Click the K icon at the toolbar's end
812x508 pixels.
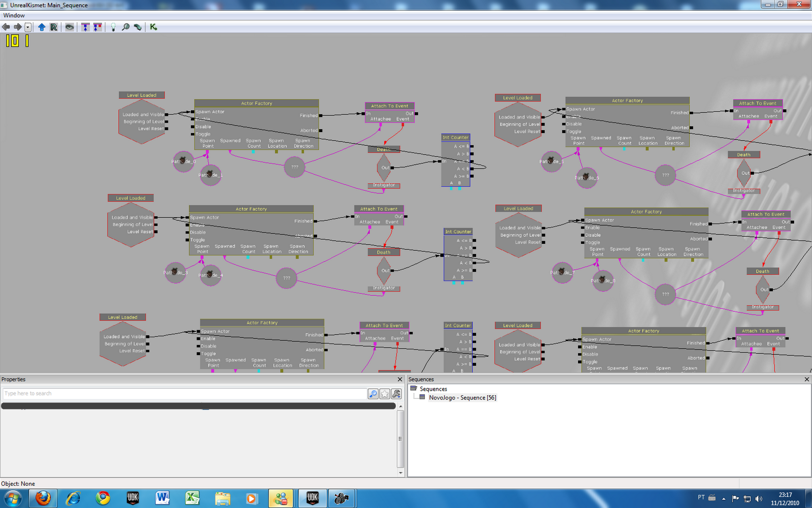pyautogui.click(x=153, y=27)
